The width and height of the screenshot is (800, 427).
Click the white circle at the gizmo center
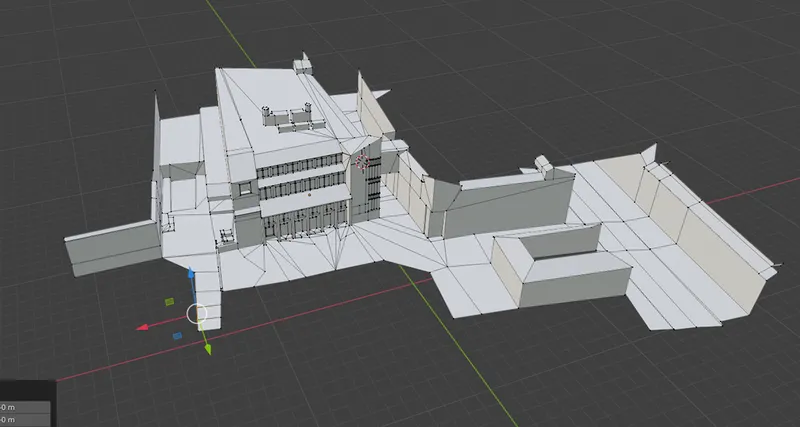pos(197,313)
